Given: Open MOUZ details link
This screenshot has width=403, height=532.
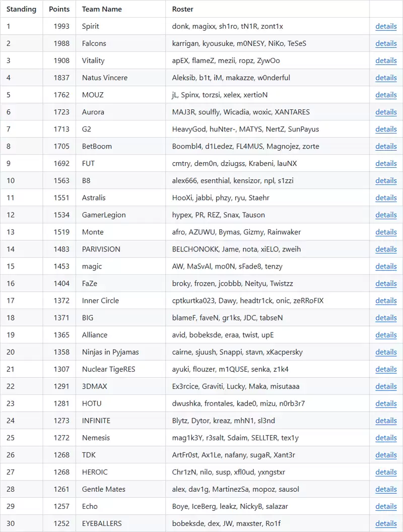Looking at the screenshot, I should pos(386,95).
